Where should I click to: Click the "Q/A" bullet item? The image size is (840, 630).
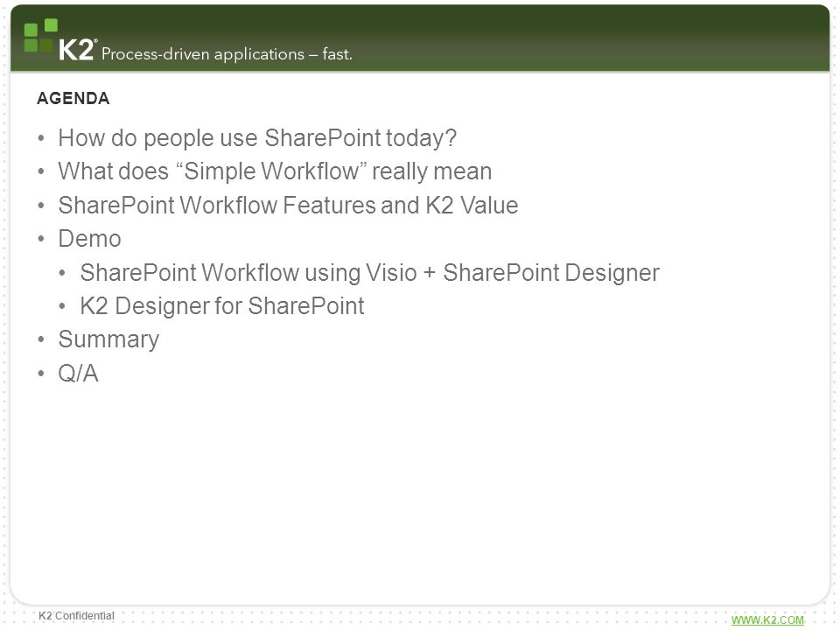pyautogui.click(x=78, y=373)
